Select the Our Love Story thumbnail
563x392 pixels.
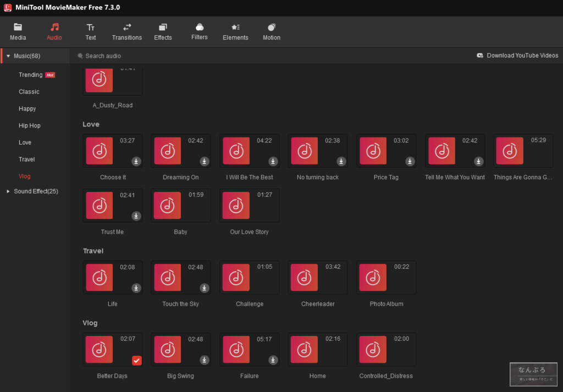[x=236, y=206]
